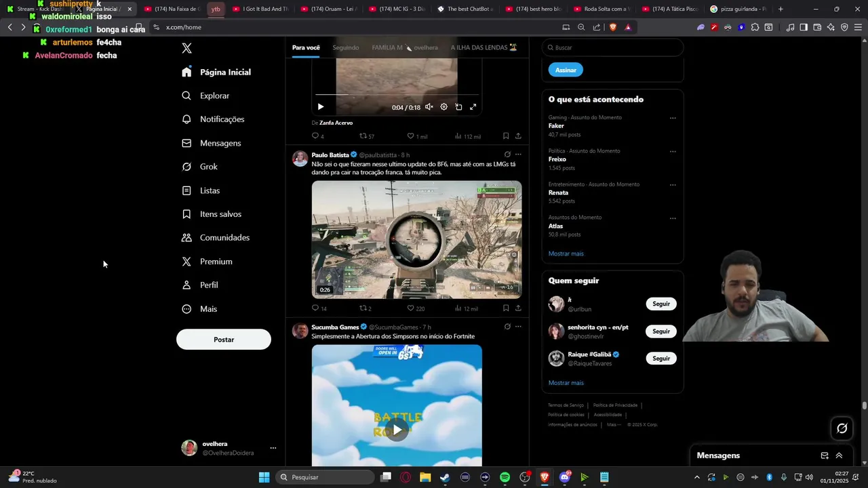Open Mensagens from the sidebar
This screenshot has width=868, height=488.
(x=211, y=143)
